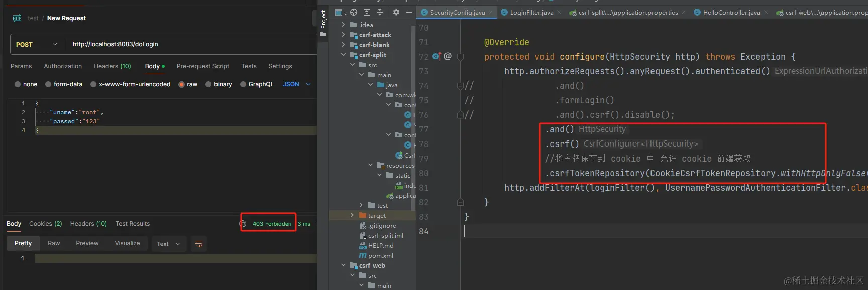Open HELP.md in project tree
868x290 pixels.
(381, 245)
